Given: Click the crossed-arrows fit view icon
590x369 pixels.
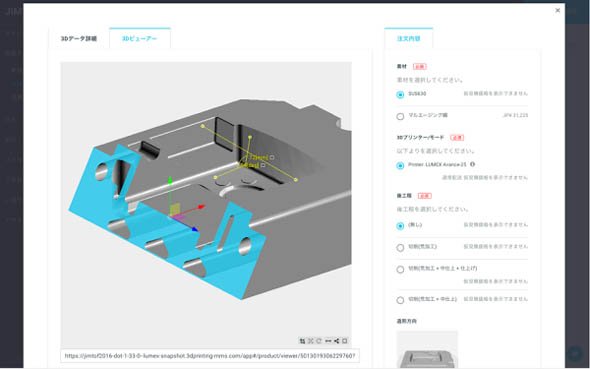Looking at the screenshot, I should (311, 341).
